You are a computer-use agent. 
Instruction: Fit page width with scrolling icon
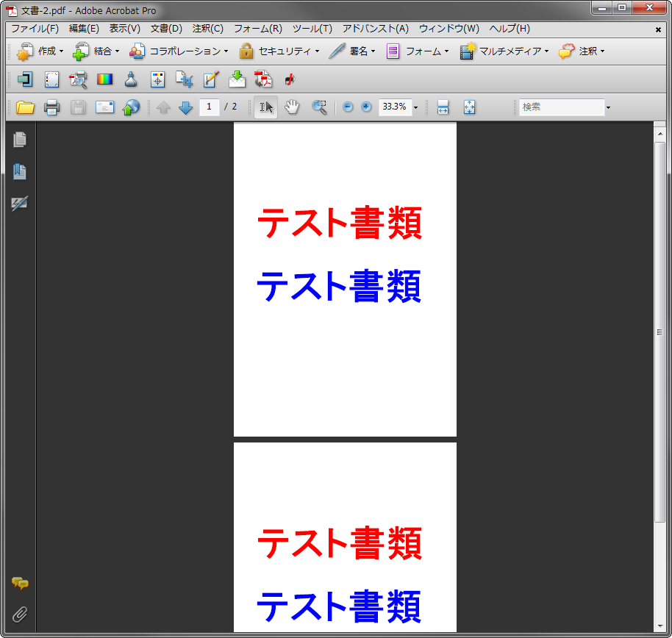click(x=443, y=107)
